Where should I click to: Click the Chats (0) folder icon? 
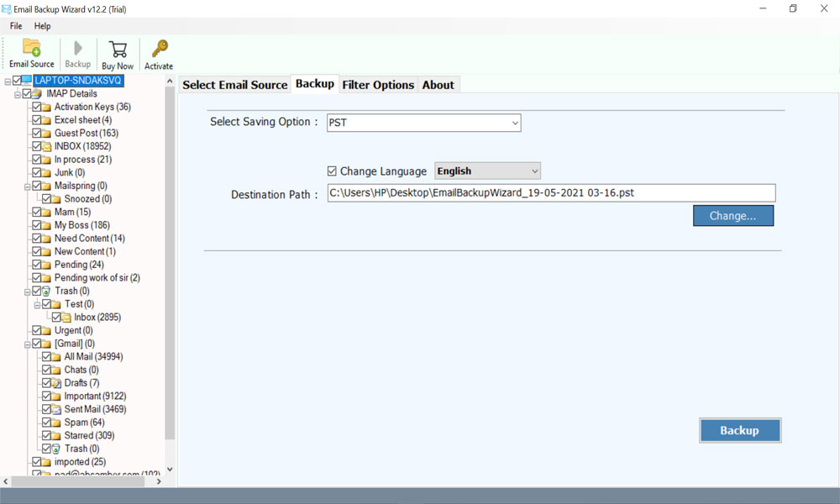(x=56, y=370)
